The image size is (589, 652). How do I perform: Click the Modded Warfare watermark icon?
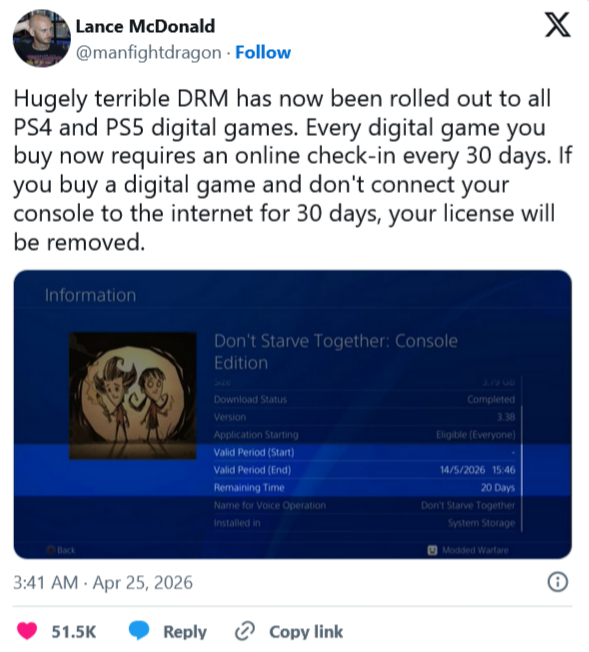(432, 550)
